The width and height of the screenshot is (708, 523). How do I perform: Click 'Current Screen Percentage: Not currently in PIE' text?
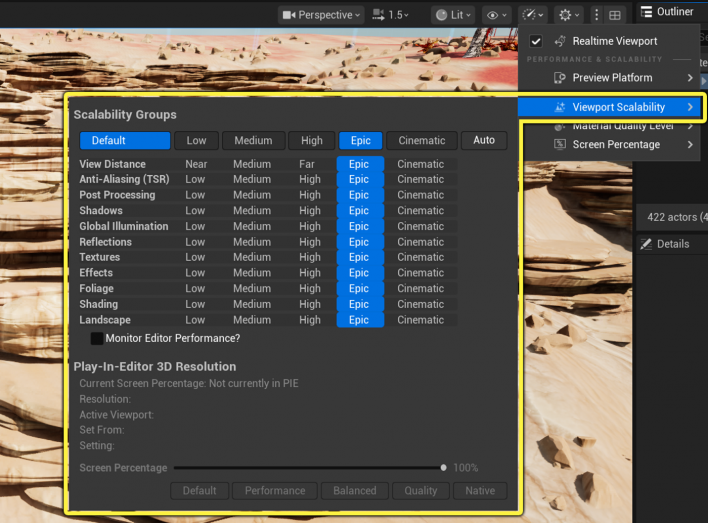click(x=189, y=383)
